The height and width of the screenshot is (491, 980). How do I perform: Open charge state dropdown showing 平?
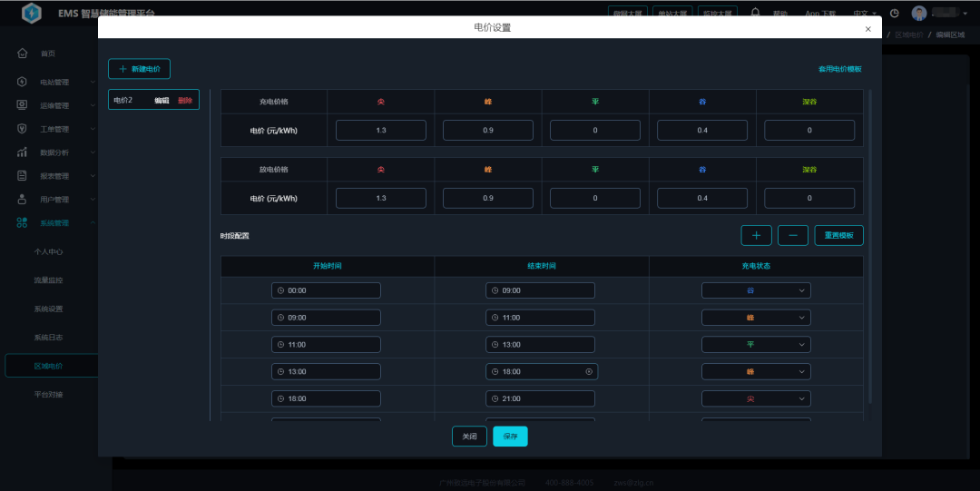point(755,345)
